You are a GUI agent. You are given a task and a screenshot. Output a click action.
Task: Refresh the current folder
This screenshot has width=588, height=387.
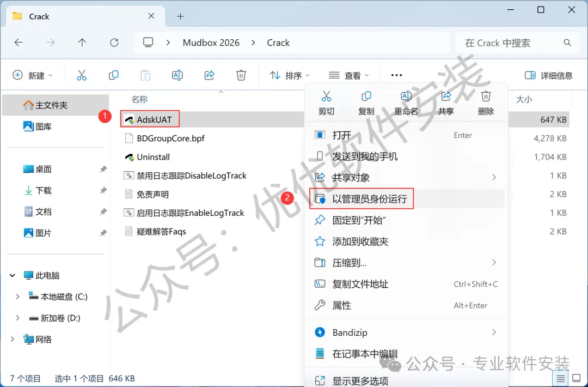pos(114,43)
